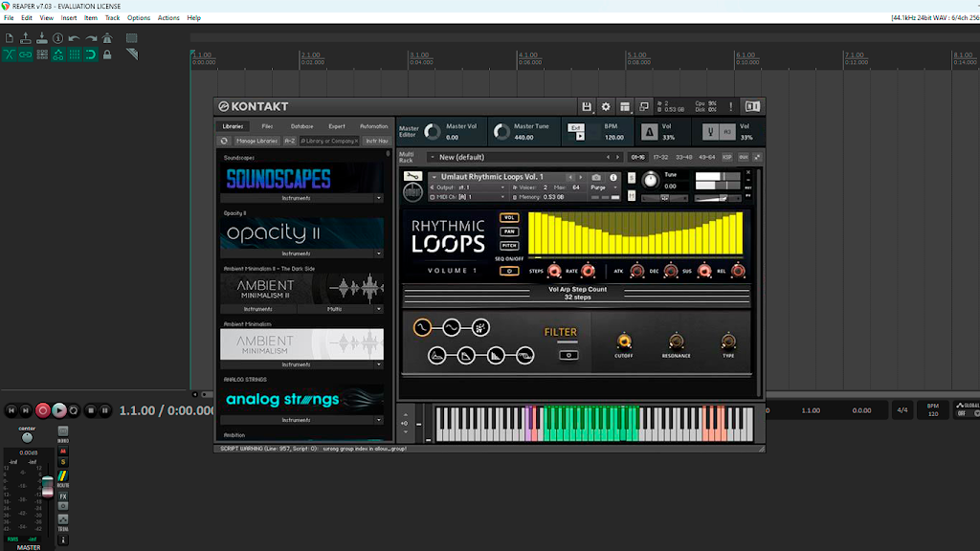Click the REAPER play button

[x=58, y=410]
